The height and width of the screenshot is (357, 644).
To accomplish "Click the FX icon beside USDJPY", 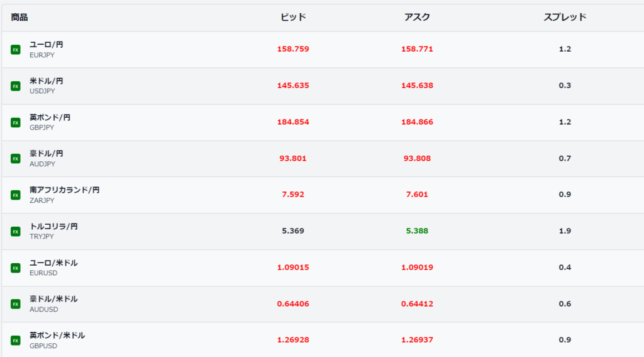I will point(16,86).
